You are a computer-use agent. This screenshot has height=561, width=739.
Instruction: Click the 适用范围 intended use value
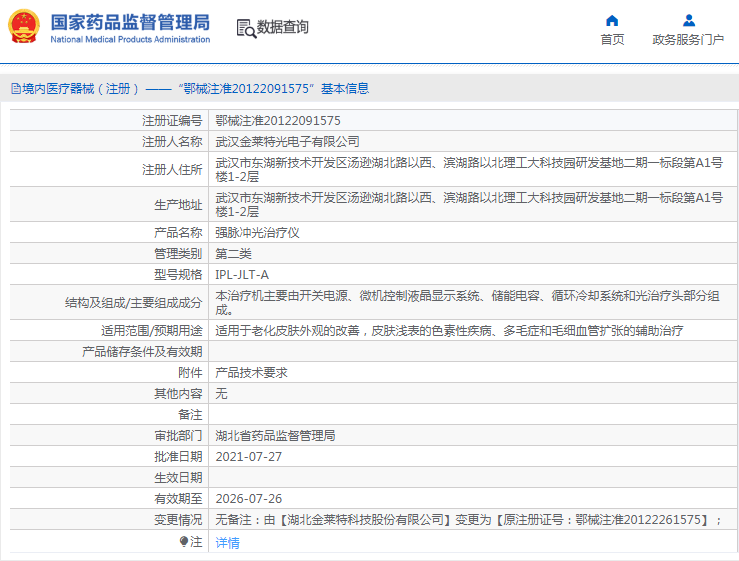pyautogui.click(x=449, y=330)
